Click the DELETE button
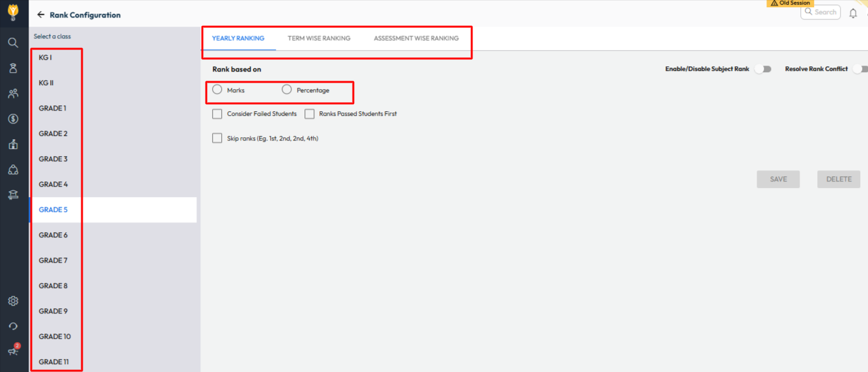Viewport: 868px width, 372px height. 839,179
